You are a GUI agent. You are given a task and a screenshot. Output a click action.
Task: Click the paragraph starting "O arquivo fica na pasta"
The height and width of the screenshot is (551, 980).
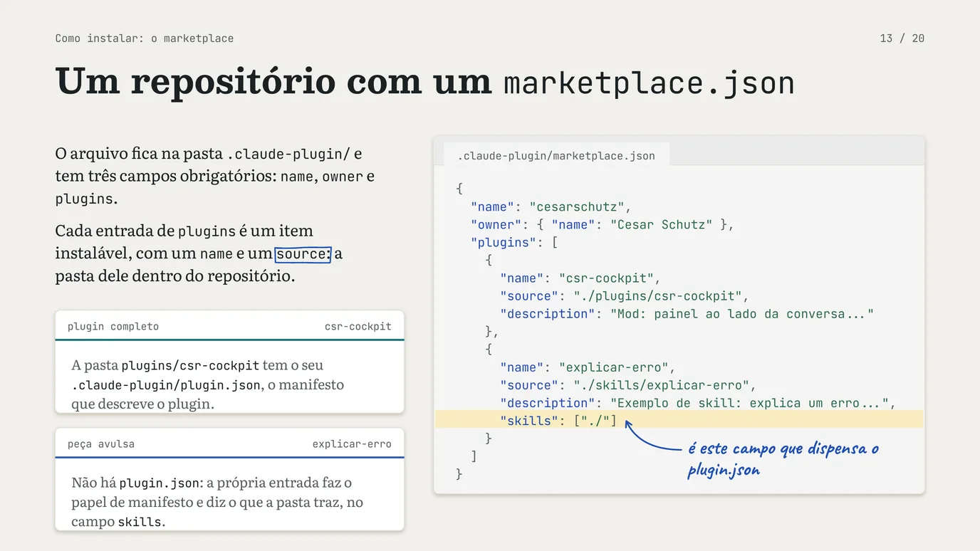(215, 176)
